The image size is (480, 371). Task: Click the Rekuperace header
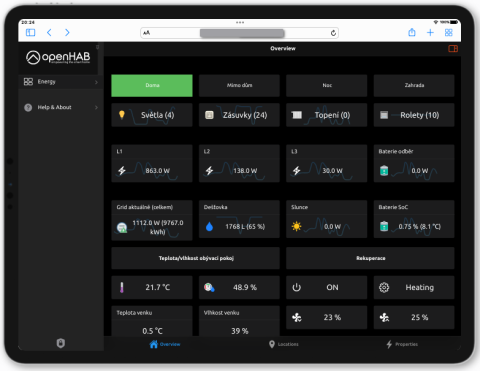click(x=370, y=258)
